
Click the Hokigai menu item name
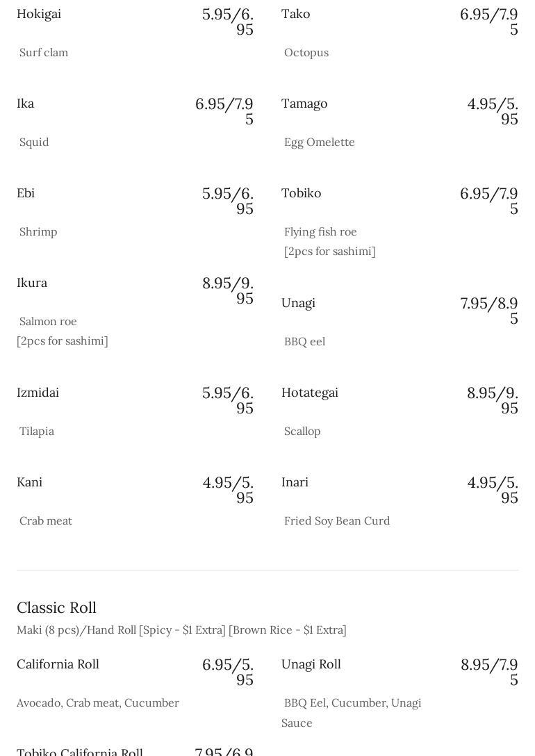coord(39,14)
